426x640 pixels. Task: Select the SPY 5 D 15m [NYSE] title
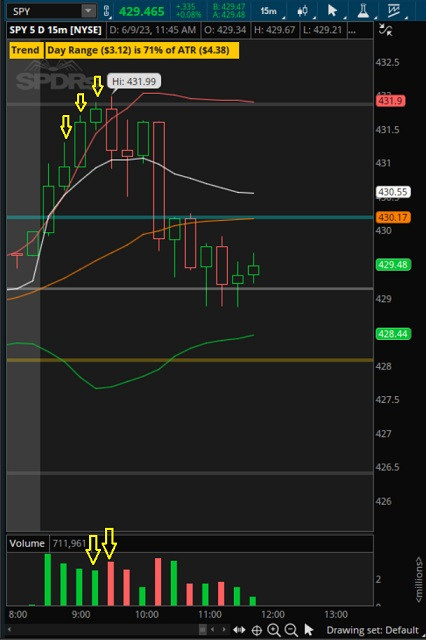click(55, 30)
